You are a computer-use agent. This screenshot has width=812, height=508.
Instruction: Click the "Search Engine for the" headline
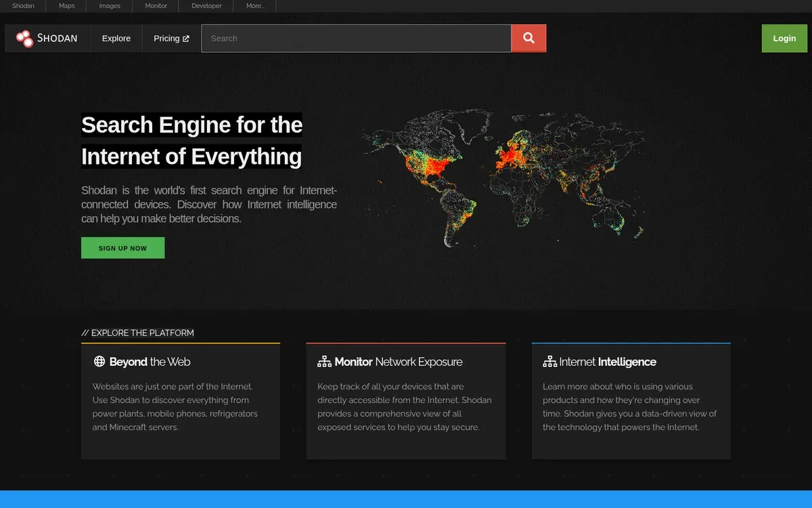(x=191, y=125)
